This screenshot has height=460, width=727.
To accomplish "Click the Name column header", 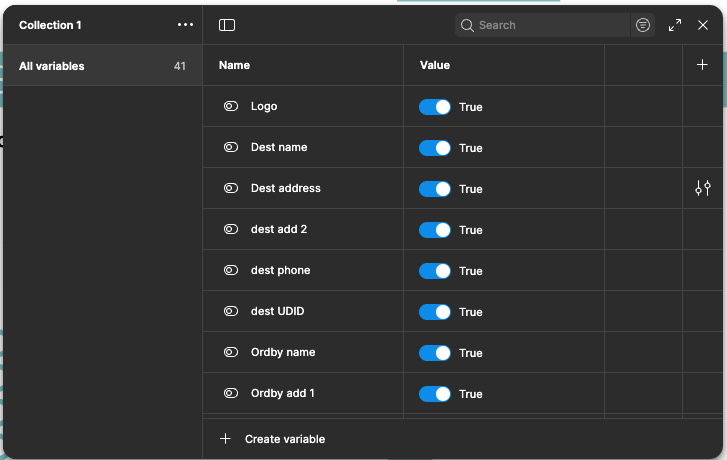I will pyautogui.click(x=235, y=65).
